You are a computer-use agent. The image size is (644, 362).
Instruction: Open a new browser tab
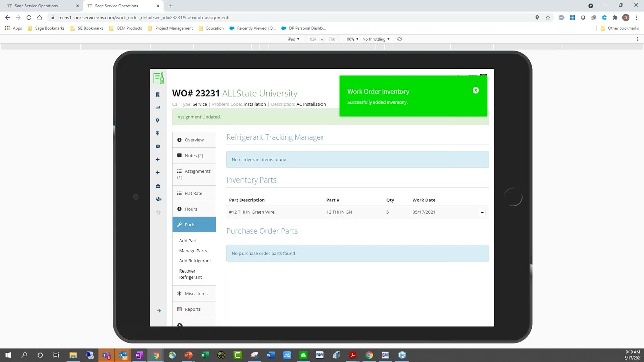(x=171, y=6)
